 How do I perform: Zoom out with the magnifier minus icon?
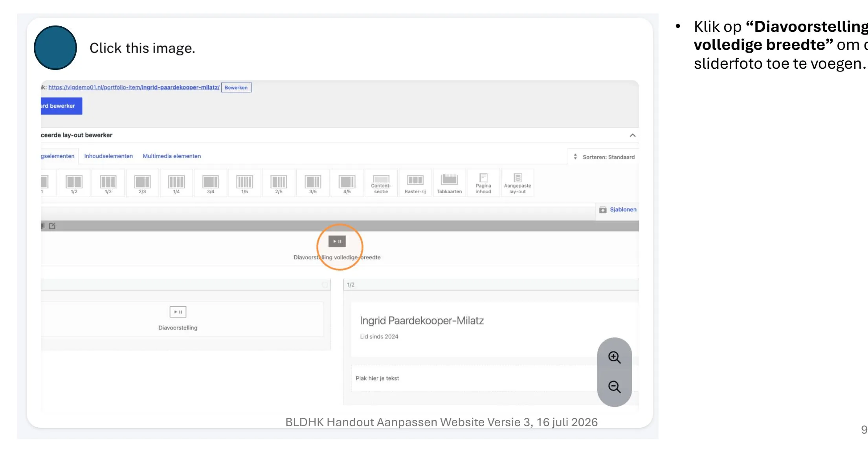click(614, 387)
